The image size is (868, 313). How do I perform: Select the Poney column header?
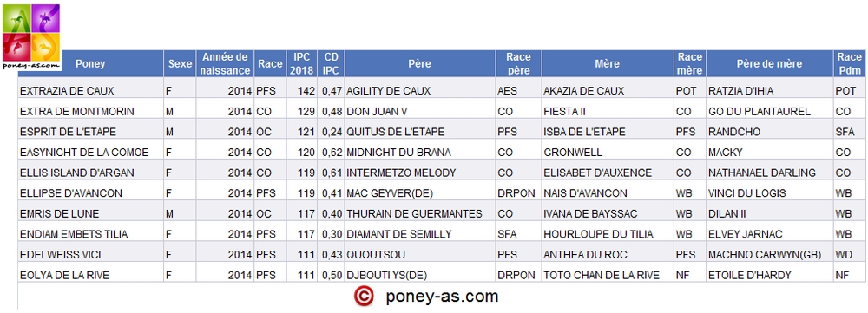pos(91,63)
